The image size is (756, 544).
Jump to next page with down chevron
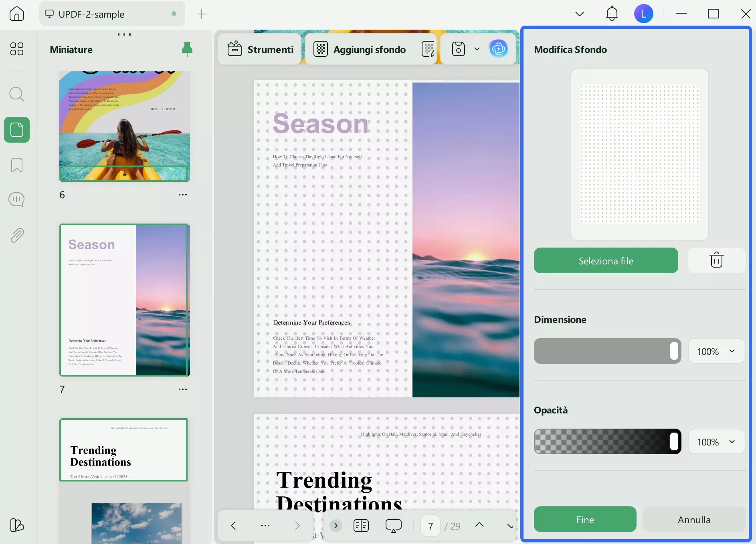[x=510, y=526]
